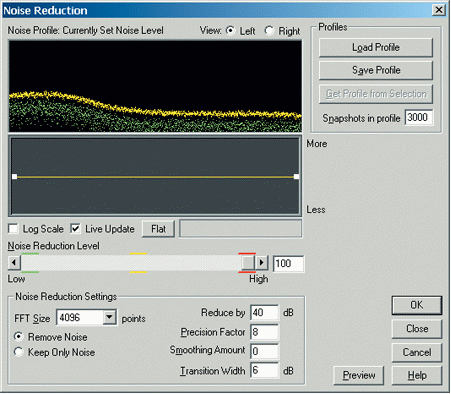Choose the Keep Only Noise option
The width and height of the screenshot is (451, 394).
coord(19,352)
